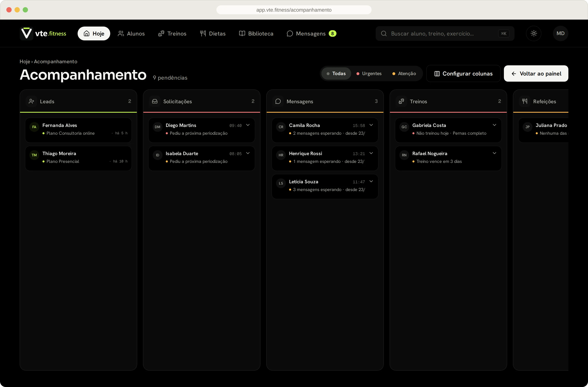Image resolution: width=588 pixels, height=387 pixels.
Task: Expand Camila Rocha card chevron
Action: pyautogui.click(x=371, y=125)
